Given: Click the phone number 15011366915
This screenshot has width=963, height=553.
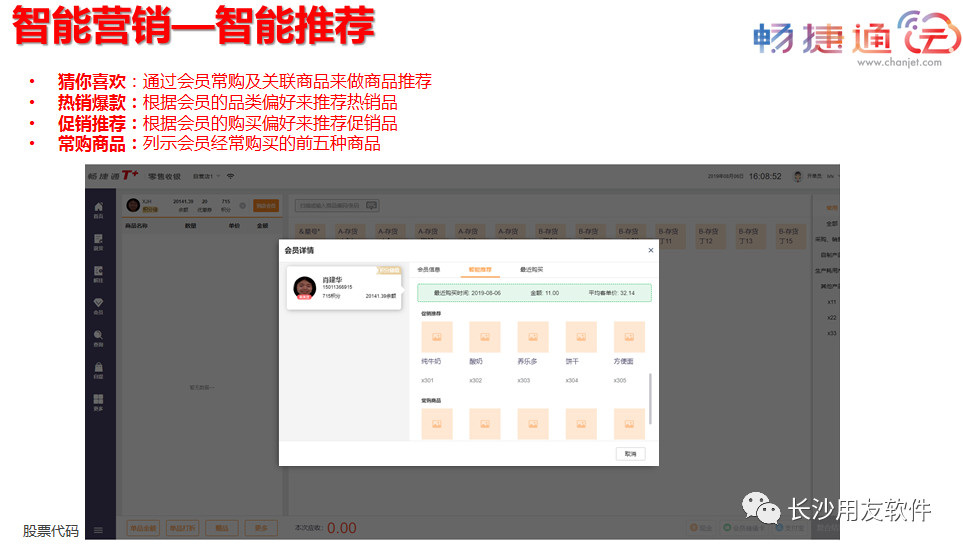Looking at the screenshot, I should 337,287.
